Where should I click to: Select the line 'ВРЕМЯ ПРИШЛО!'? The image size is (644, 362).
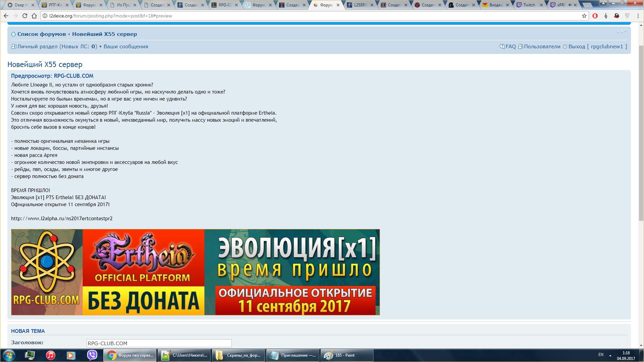(x=31, y=190)
